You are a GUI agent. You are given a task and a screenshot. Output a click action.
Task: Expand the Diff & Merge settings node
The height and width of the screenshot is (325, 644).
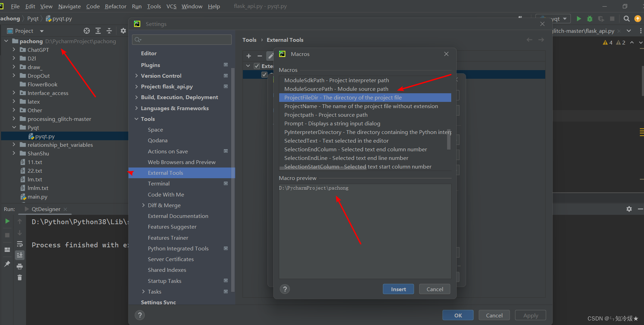tap(143, 205)
